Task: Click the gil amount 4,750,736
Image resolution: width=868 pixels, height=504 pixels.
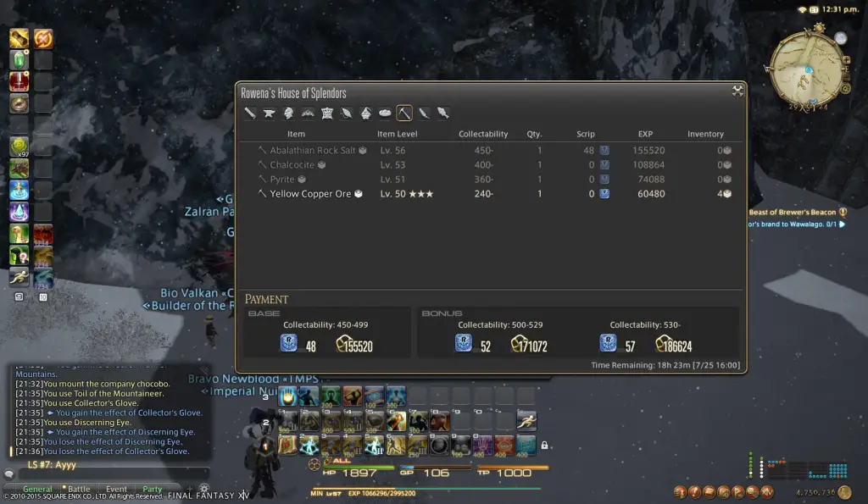Action: 815,492
